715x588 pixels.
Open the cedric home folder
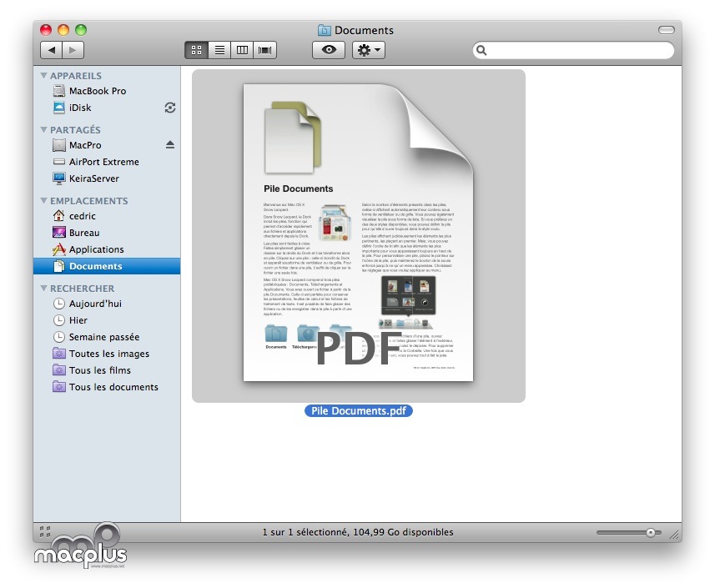(82, 216)
